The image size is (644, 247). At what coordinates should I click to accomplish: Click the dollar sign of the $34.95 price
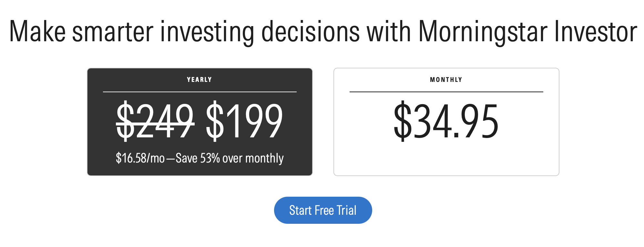[403, 121]
